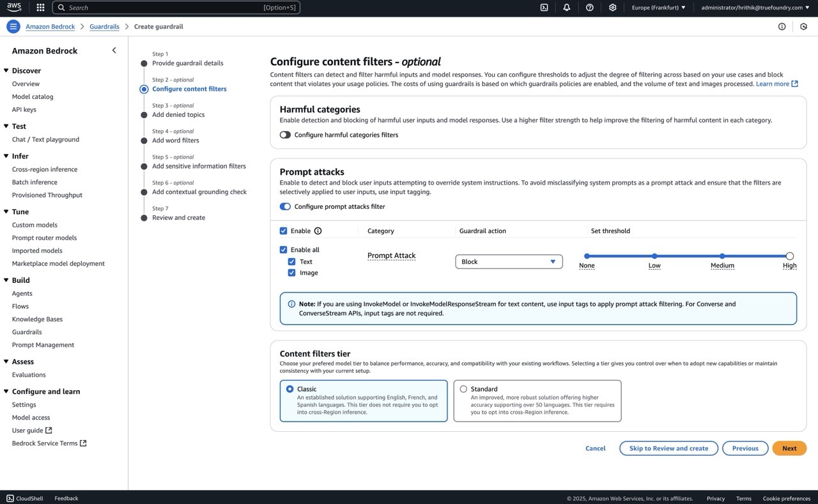Open CloudShell from the top navigation bar
818x504 pixels.
[x=544, y=7]
